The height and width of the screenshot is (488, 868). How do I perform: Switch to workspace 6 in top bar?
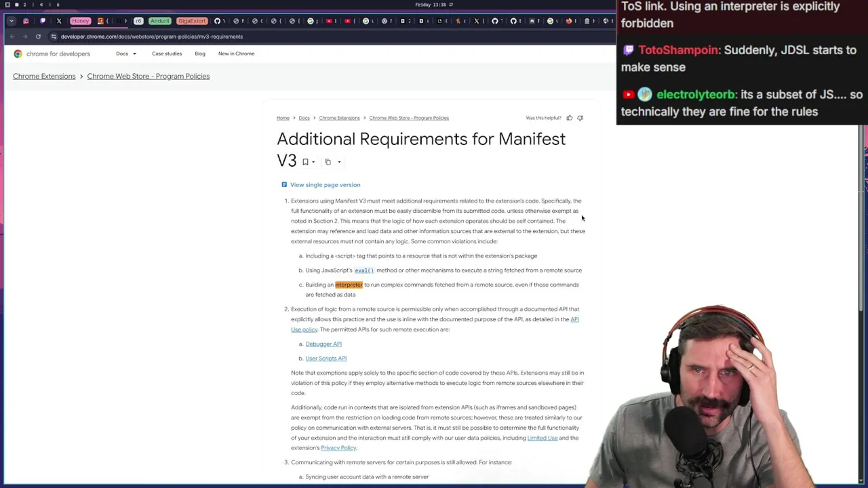point(58,5)
